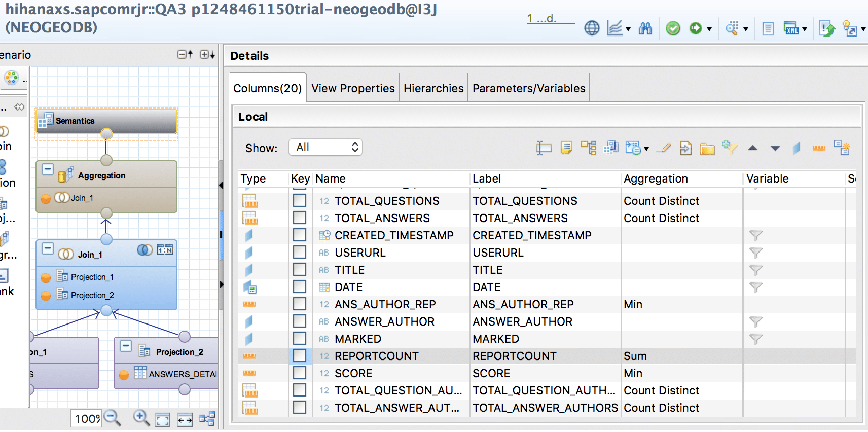Collapse the Projection_2 node
Viewport: 868px width, 432px height.
(x=126, y=346)
